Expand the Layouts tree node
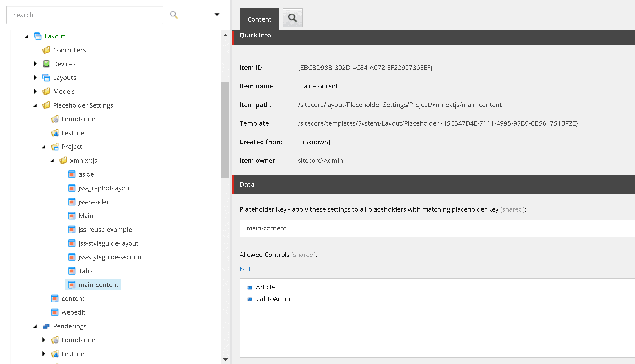Image resolution: width=635 pixels, height=364 pixels. tap(35, 78)
